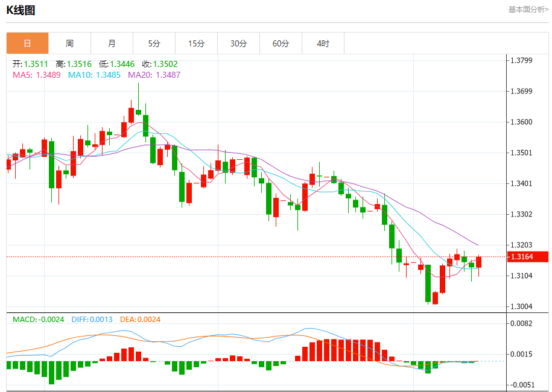Open the 30分 interval tab
The image size is (552, 392).
[x=239, y=43]
